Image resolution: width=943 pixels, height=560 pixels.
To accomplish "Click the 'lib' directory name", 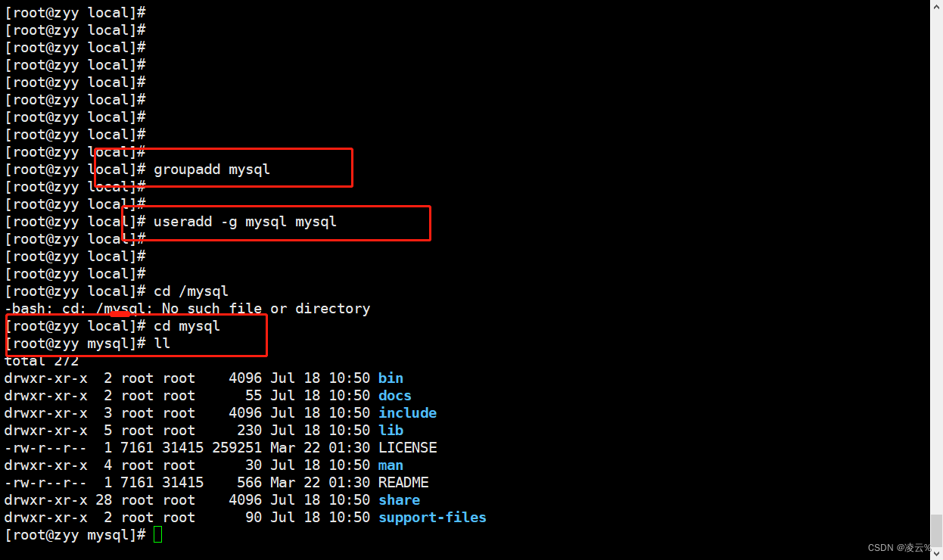I will pos(391,431).
